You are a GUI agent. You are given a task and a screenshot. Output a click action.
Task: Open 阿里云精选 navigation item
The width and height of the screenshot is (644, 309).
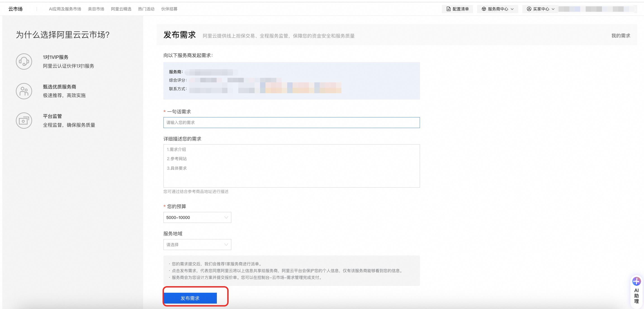pyautogui.click(x=121, y=9)
